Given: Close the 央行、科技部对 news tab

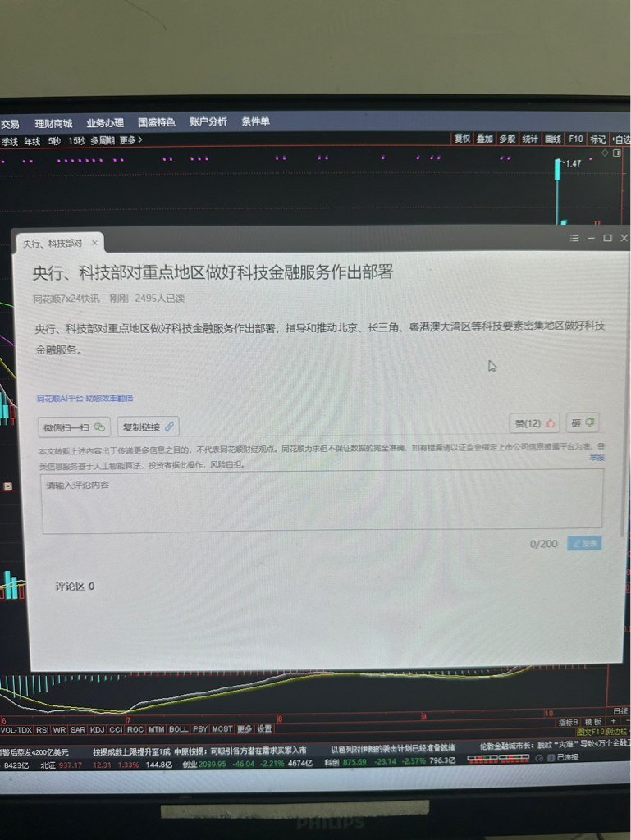Looking at the screenshot, I should pos(94,243).
